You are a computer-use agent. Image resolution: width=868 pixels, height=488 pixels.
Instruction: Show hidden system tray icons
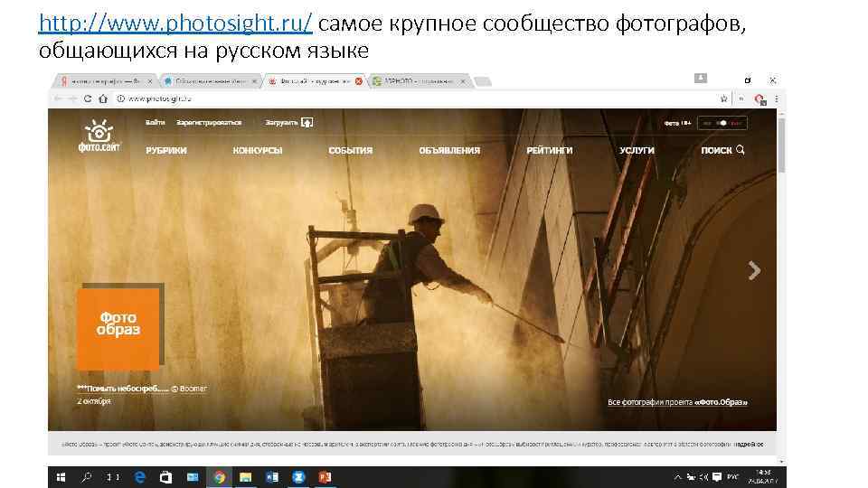click(677, 477)
